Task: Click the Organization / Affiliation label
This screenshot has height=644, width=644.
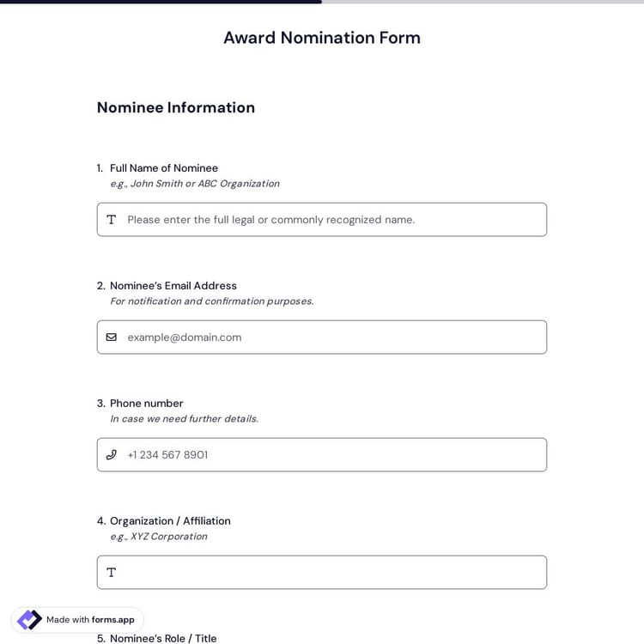Action: (x=170, y=521)
